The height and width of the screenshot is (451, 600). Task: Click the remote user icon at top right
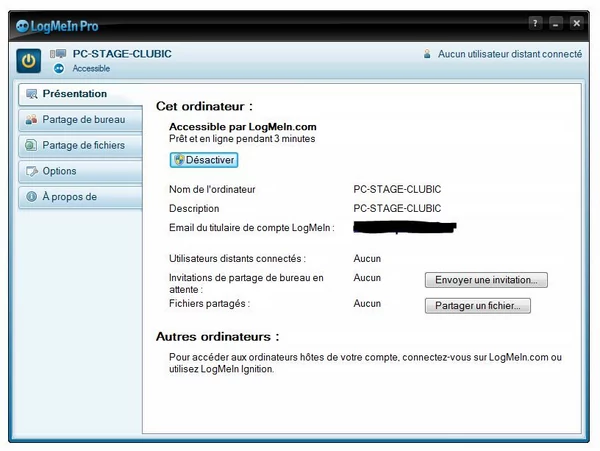coord(427,54)
